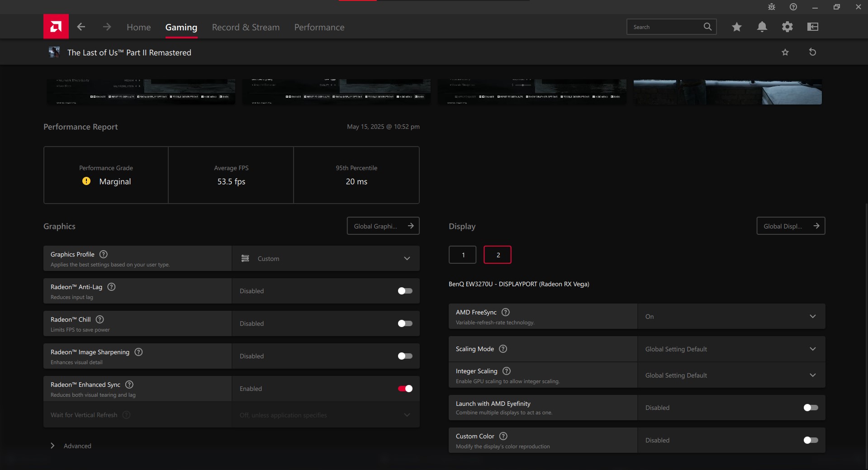Toggle the sidebar panel icon
The image size is (868, 470).
(813, 27)
